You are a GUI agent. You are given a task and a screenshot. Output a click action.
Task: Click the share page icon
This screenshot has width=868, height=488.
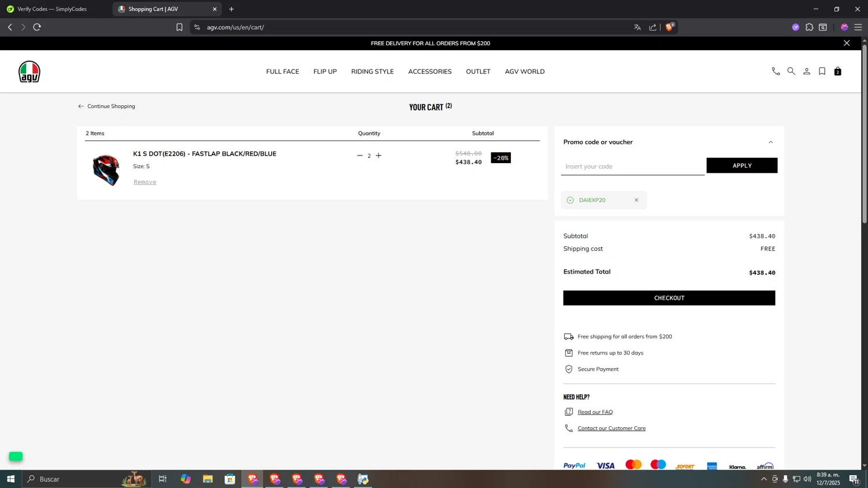coord(653,27)
